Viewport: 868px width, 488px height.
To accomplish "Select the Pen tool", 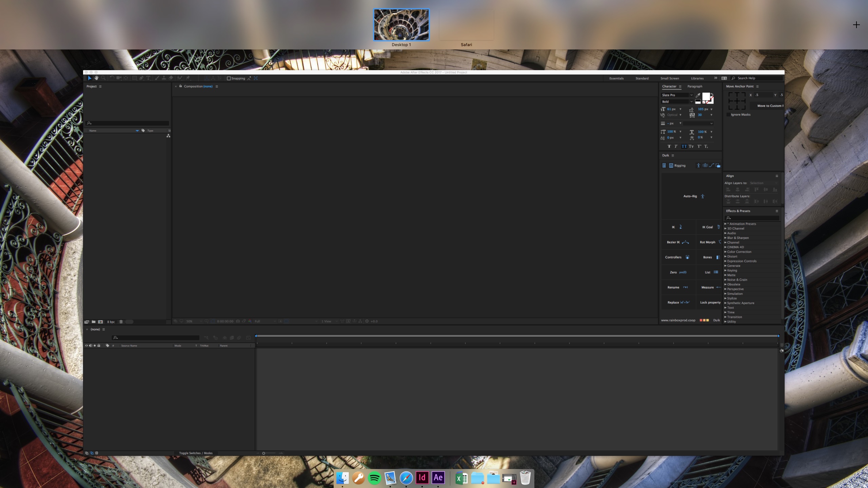I will click(141, 78).
